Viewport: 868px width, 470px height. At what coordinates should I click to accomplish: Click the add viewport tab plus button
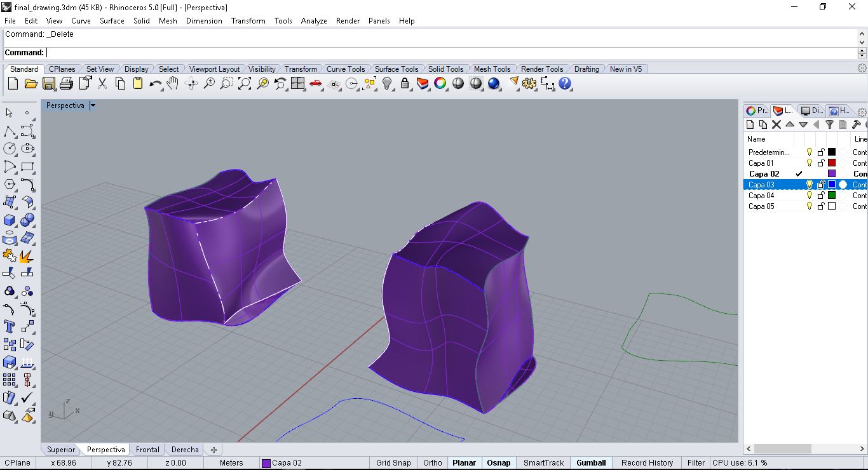coord(214,450)
